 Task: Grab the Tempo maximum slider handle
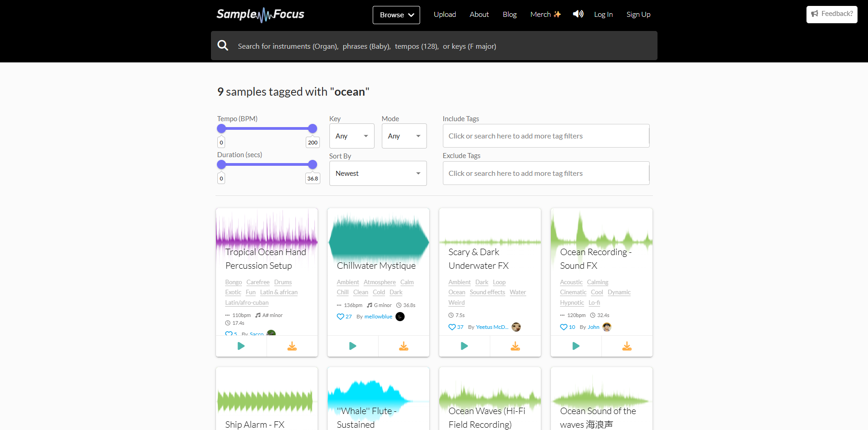313,128
